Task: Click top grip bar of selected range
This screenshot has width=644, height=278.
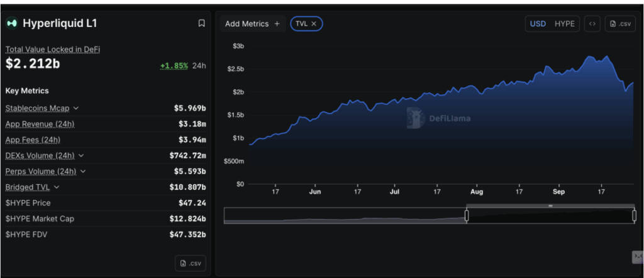Action: tap(550, 206)
